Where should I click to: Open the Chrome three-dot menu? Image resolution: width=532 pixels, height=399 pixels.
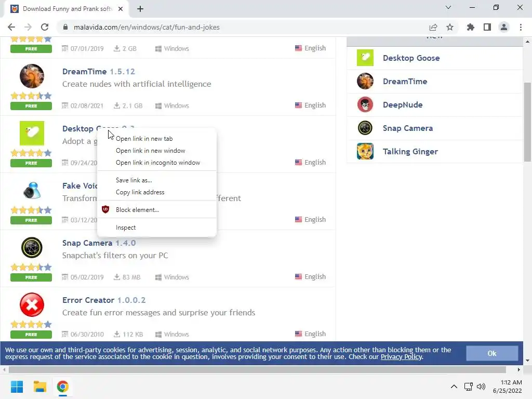[521, 27]
